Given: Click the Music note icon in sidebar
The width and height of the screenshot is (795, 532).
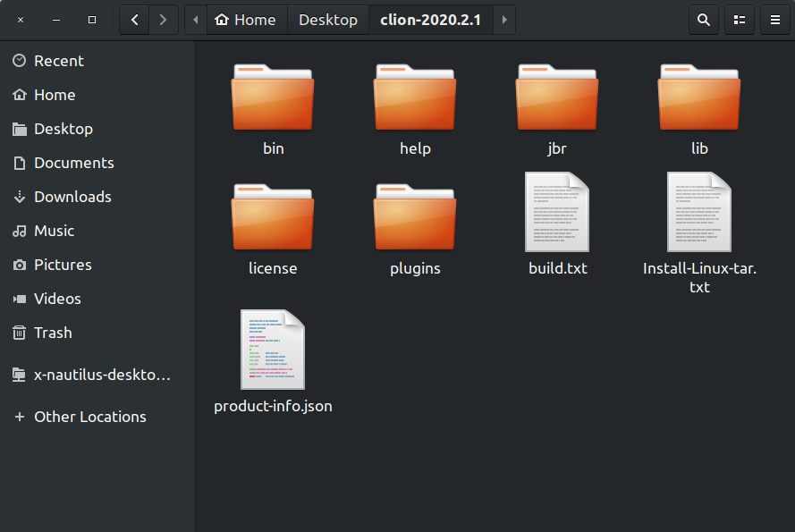Looking at the screenshot, I should (x=20, y=231).
